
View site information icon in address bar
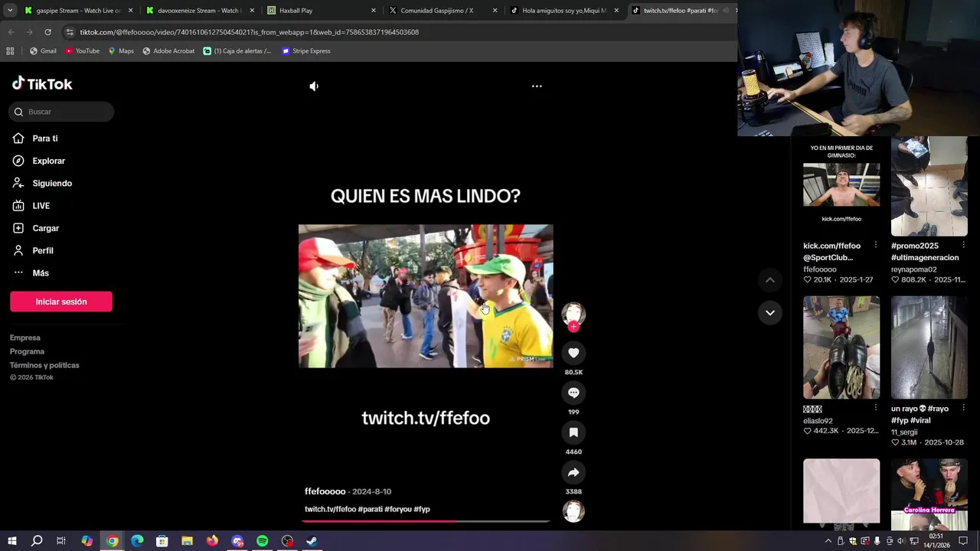70,32
